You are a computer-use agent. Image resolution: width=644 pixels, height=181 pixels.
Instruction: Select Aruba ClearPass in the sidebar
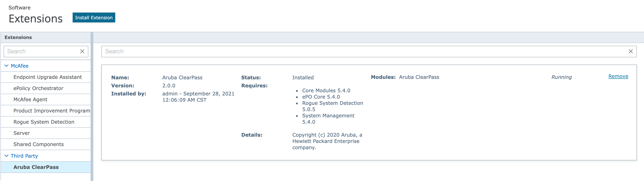point(46,167)
